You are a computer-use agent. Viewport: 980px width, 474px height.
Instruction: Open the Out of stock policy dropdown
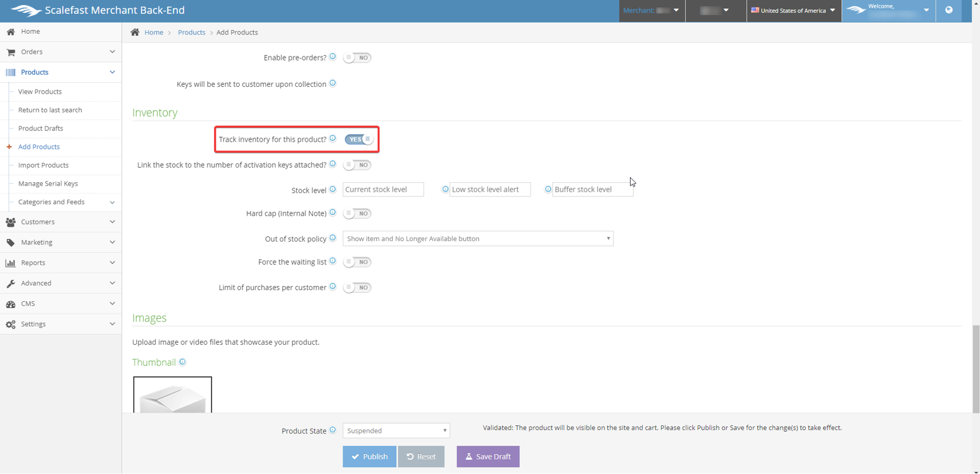pyautogui.click(x=478, y=239)
